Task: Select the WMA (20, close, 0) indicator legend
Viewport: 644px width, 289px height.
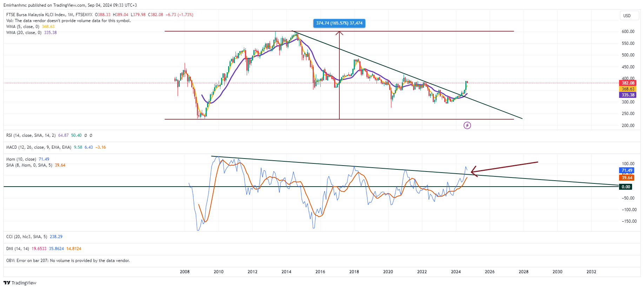Action: coord(24,33)
